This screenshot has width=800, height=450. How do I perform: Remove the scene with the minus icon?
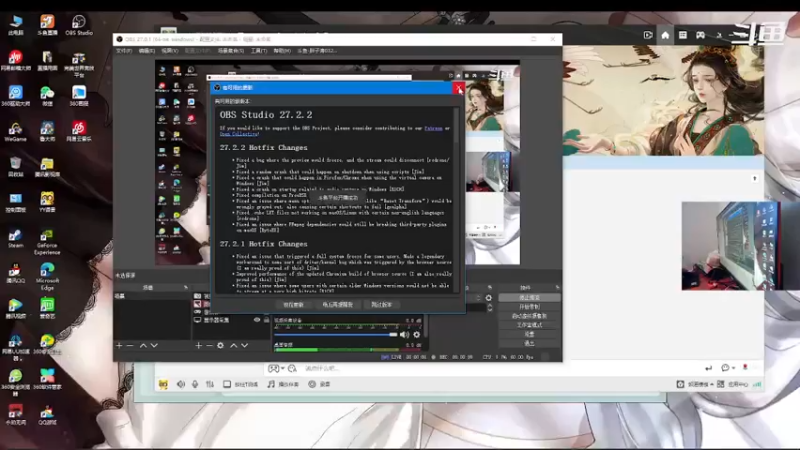point(130,345)
